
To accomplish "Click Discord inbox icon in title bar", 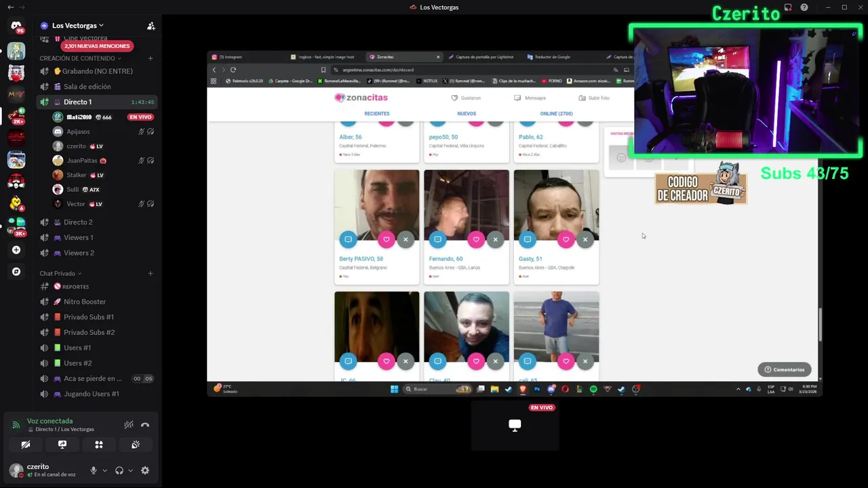I will (788, 7).
